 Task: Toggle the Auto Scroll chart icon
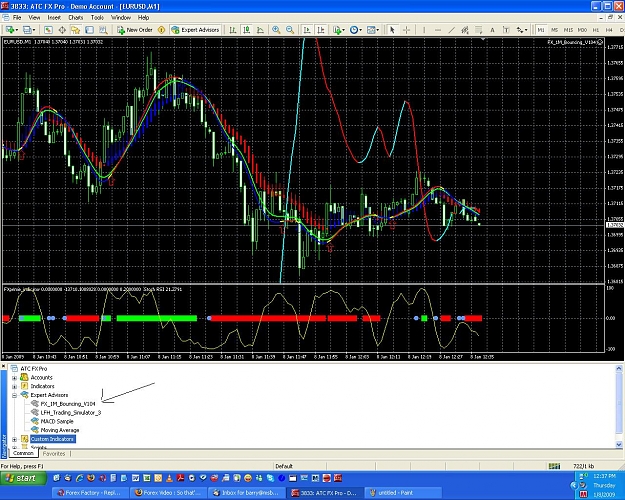pos(307,30)
